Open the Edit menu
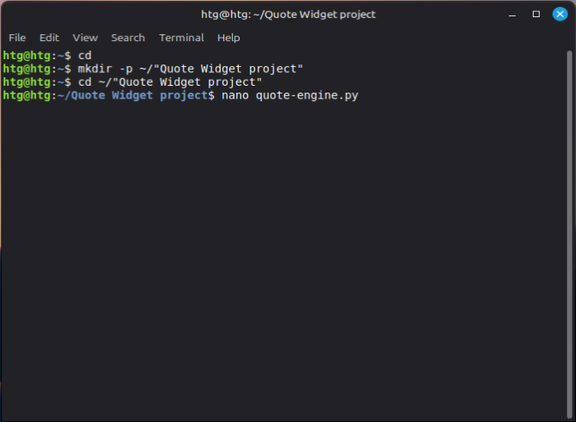 49,38
